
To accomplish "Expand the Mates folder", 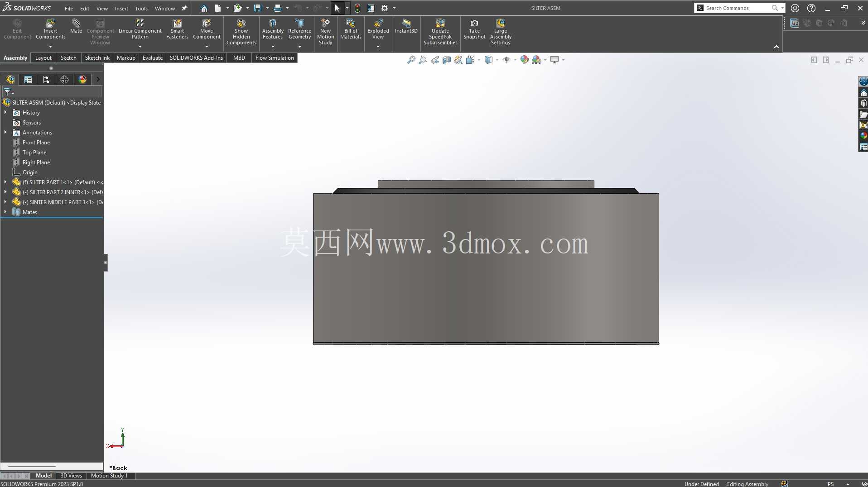I will click(x=5, y=212).
